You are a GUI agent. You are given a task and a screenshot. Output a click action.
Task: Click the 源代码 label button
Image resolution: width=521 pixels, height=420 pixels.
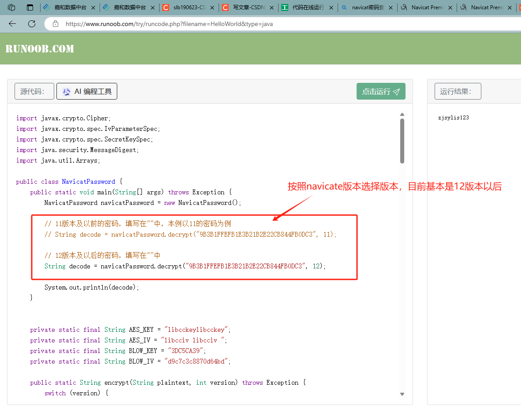[34, 91]
